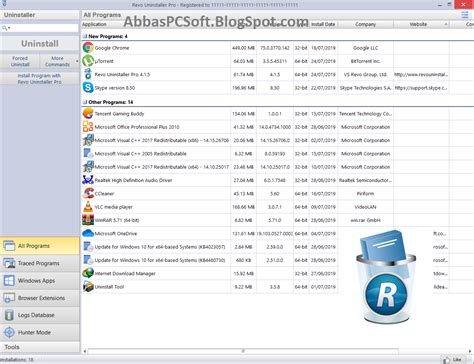This screenshot has height=364, width=474.
Task: Click the CCleaner program icon
Action: pyautogui.click(x=88, y=194)
